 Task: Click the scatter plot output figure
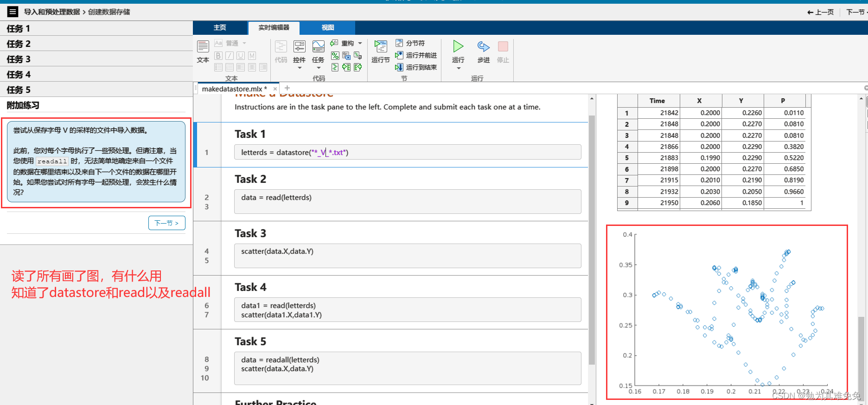click(x=727, y=312)
